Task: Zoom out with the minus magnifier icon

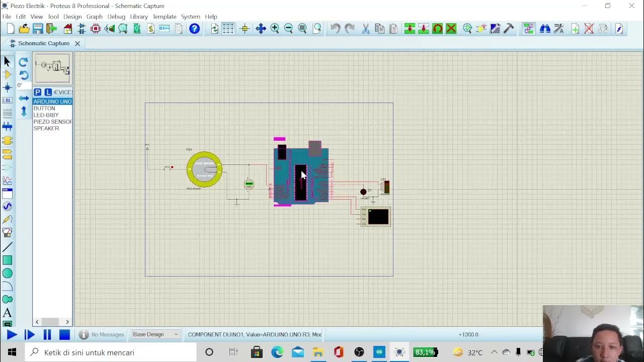Action: [x=288, y=29]
